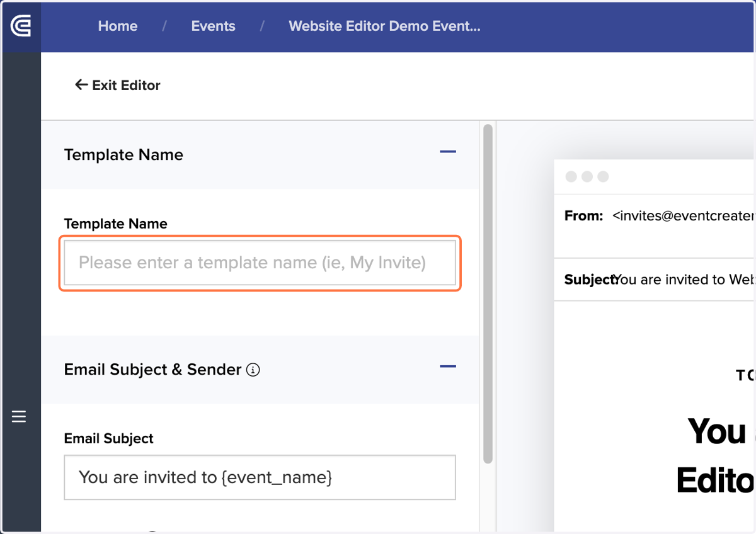Click the left panel scrollbar
The height and width of the screenshot is (534, 756).
point(488,294)
